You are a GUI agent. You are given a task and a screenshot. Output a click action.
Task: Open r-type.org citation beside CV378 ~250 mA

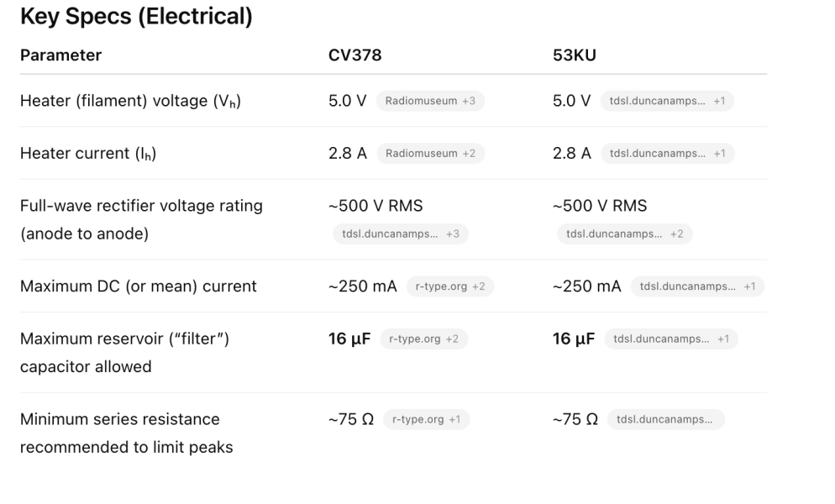point(449,286)
